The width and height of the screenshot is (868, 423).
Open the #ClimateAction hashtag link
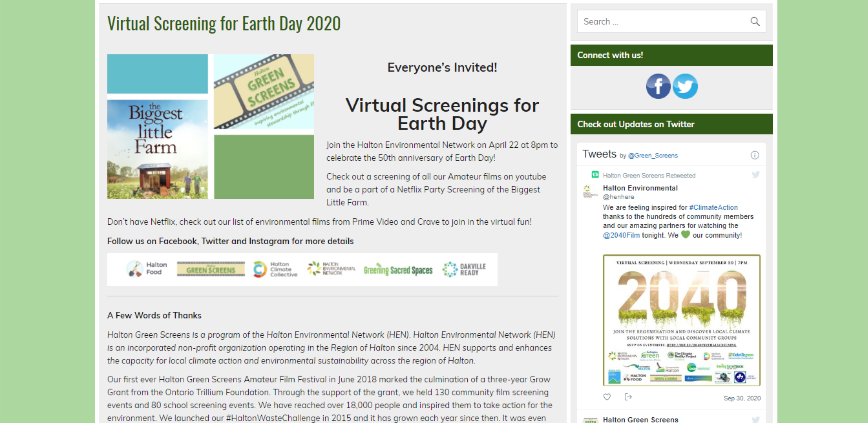713,207
